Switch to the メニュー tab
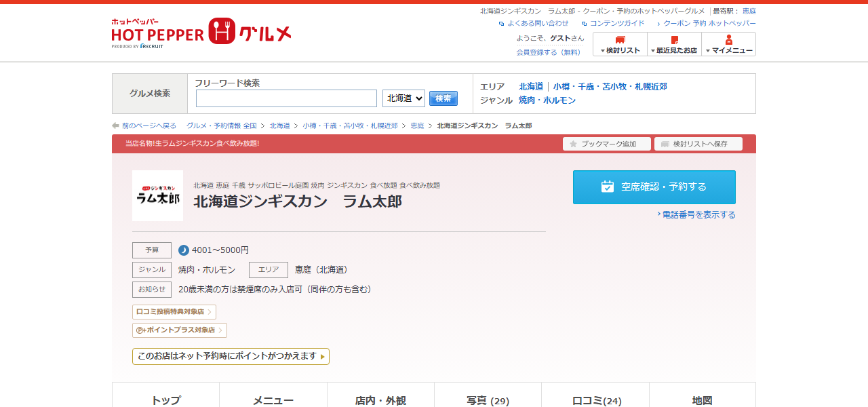Image resolution: width=868 pixels, height=407 pixels. [x=273, y=395]
